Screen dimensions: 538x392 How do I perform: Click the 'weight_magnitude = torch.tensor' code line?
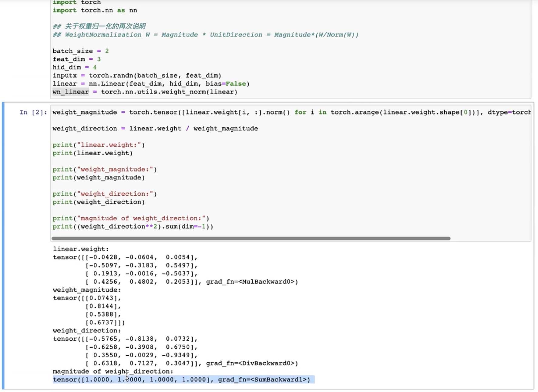[292, 112]
